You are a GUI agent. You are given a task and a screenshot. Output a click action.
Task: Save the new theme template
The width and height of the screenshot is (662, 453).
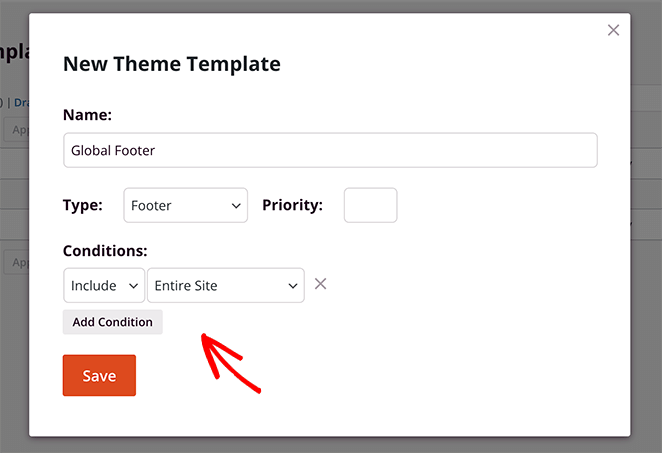pos(99,376)
